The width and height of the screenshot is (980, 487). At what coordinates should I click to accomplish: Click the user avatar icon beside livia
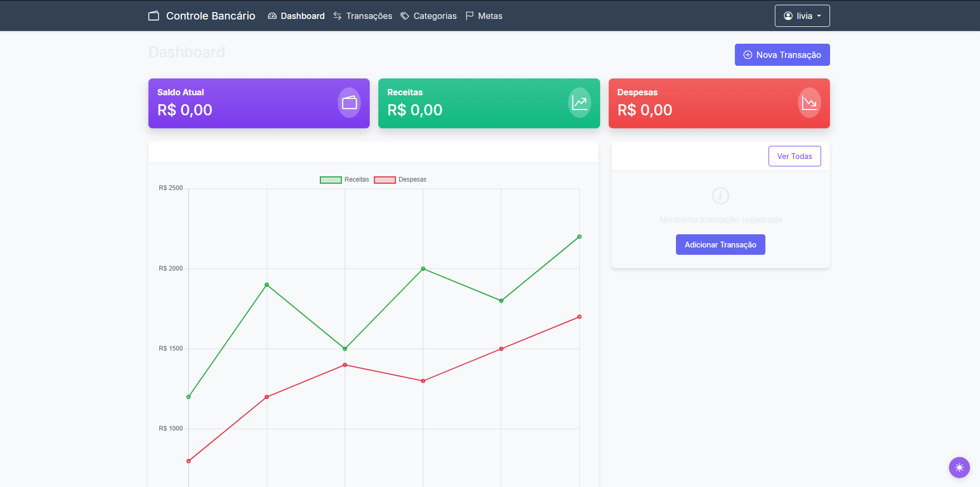tap(788, 16)
